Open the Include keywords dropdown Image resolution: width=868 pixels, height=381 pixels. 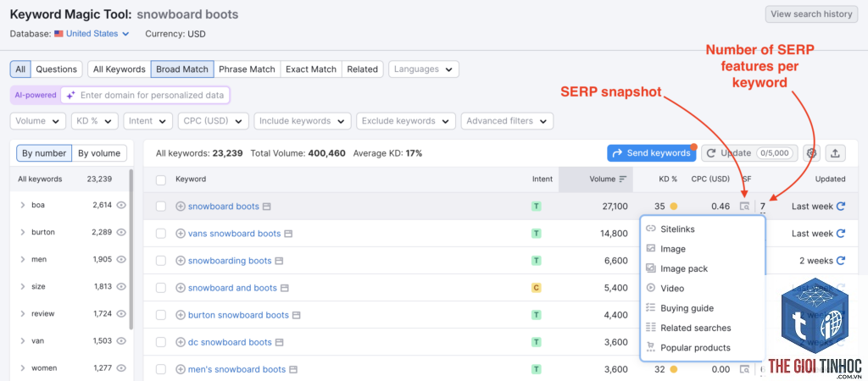(x=303, y=121)
